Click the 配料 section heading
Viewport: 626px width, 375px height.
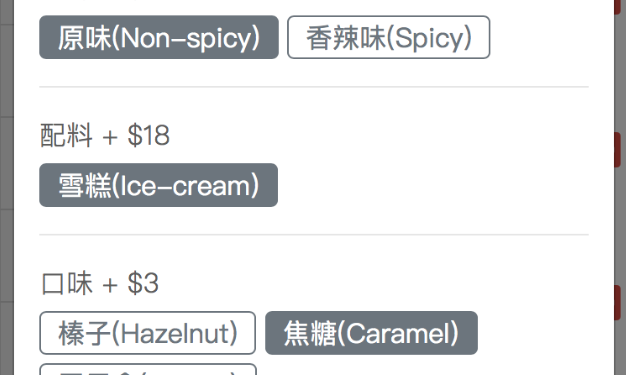tap(66, 135)
